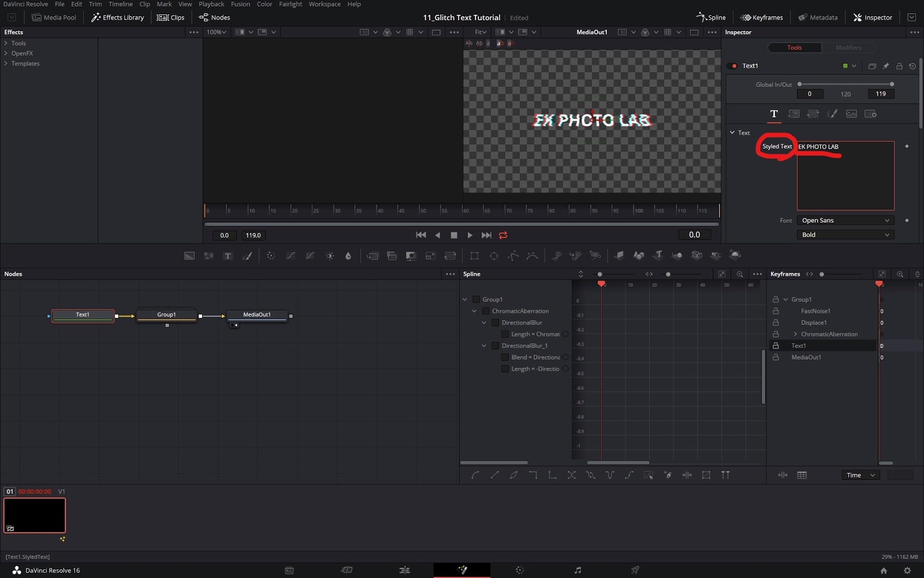The width and height of the screenshot is (924, 578).
Task: Open the font style dropdown showing Bold
Action: coord(845,235)
